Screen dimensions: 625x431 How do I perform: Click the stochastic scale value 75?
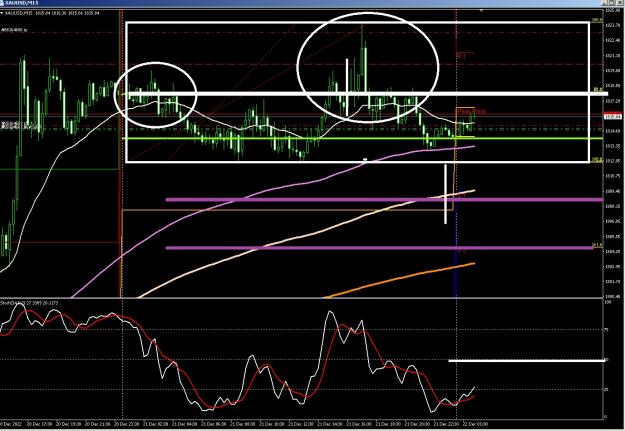point(606,330)
